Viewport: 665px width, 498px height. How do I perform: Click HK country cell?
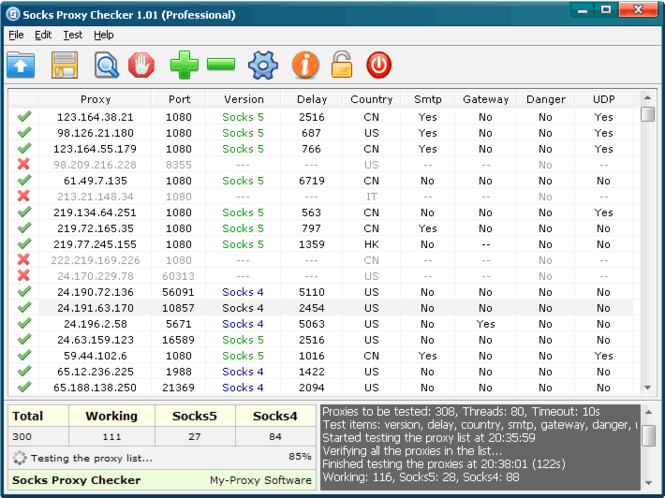[x=371, y=244]
